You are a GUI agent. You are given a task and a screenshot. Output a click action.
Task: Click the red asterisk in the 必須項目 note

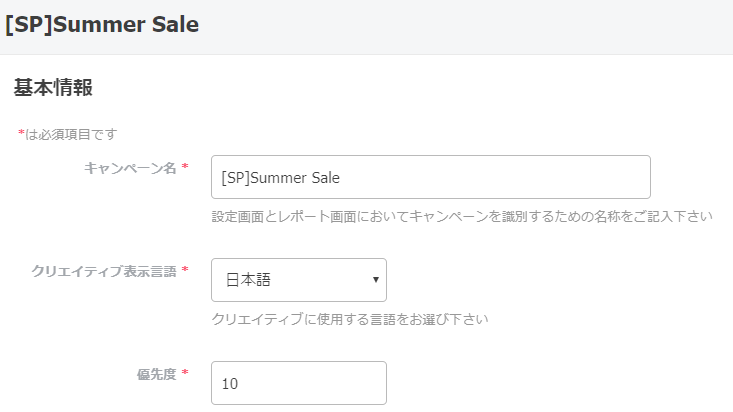tap(21, 133)
